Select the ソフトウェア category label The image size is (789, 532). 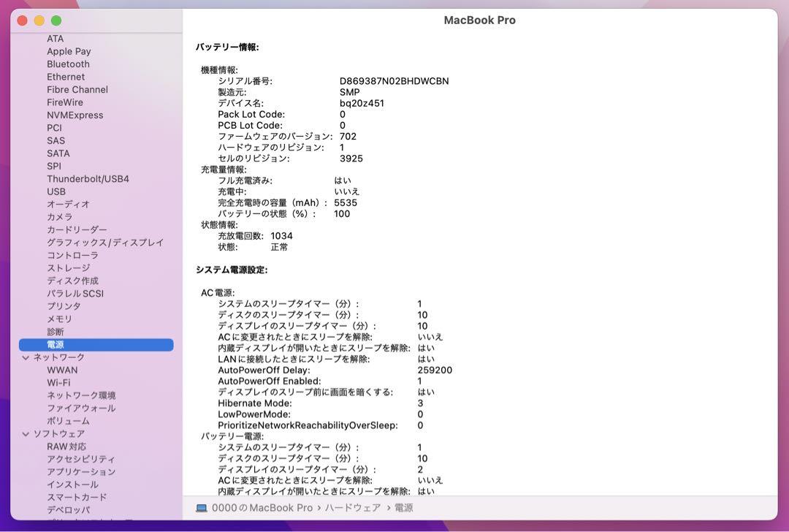pyautogui.click(x=59, y=434)
